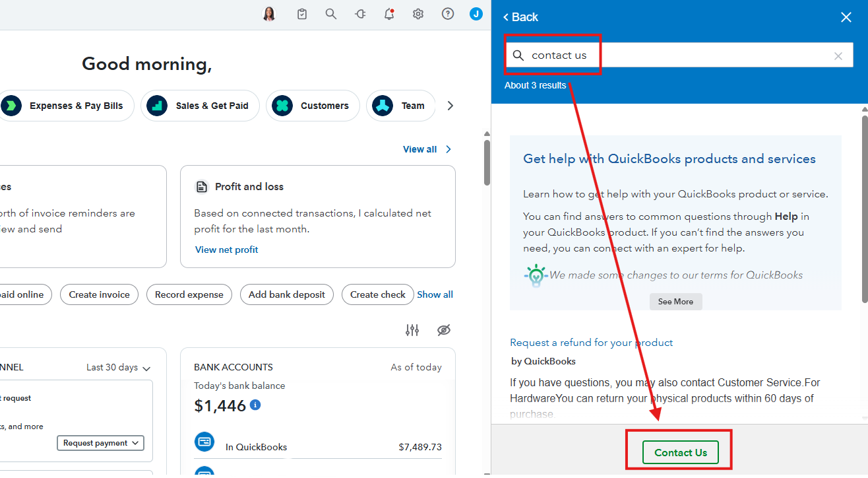Click the See More button
This screenshot has width=868, height=478.
(675, 302)
